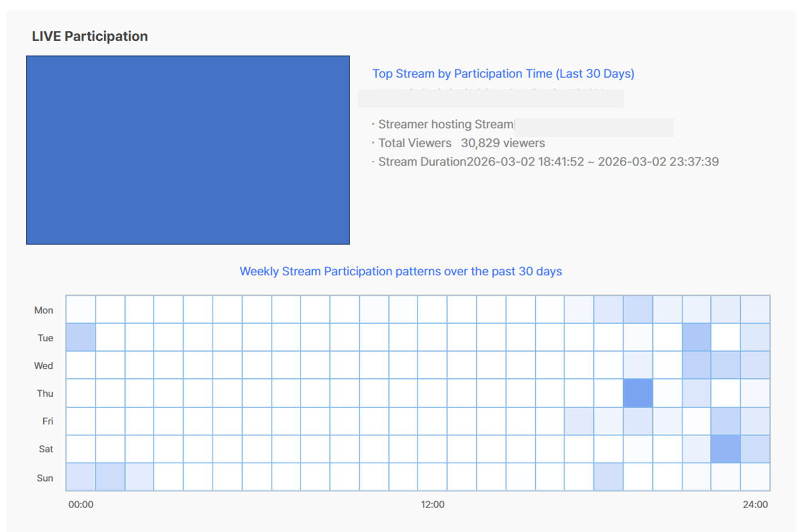Click the Thu row label
804x532 pixels.
pyautogui.click(x=45, y=394)
